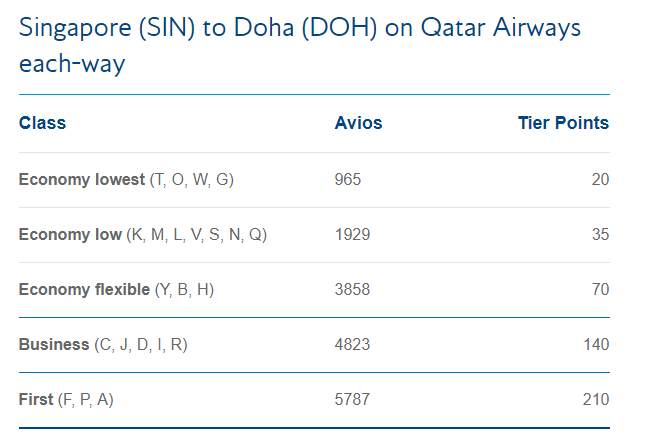The image size is (645, 442).
Task: Click the 4823 Avios value
Action: (x=353, y=345)
